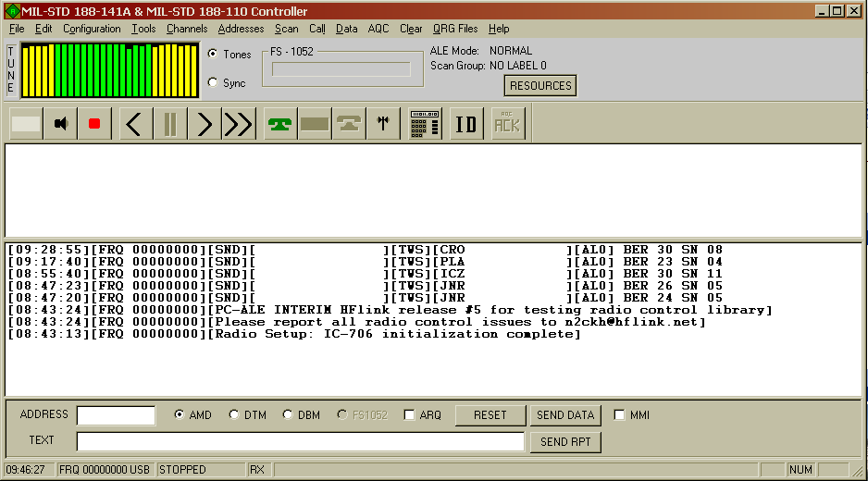Open the QRG Files menu
The width and height of the screenshot is (868, 481).
pos(455,29)
